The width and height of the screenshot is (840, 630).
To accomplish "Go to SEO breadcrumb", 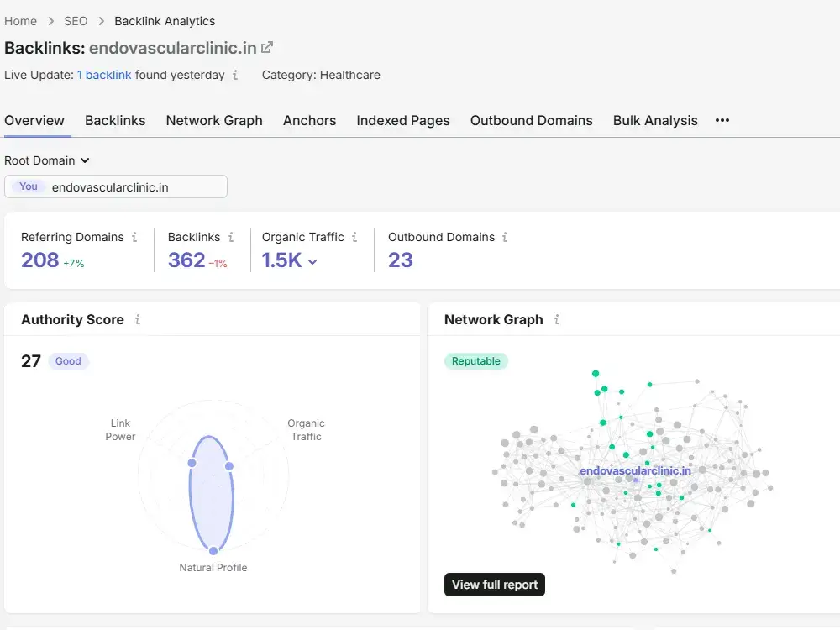I will pos(76,21).
